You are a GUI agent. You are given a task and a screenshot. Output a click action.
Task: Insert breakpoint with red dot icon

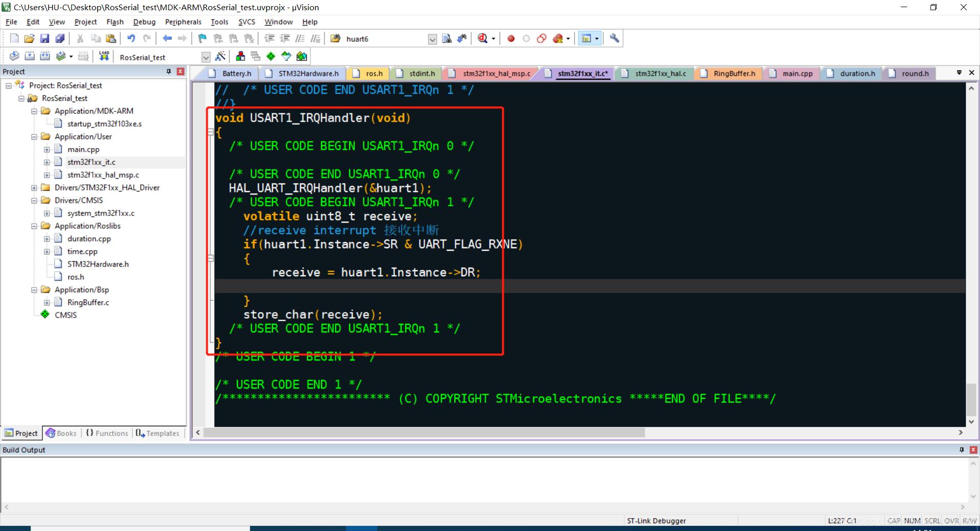pyautogui.click(x=510, y=38)
